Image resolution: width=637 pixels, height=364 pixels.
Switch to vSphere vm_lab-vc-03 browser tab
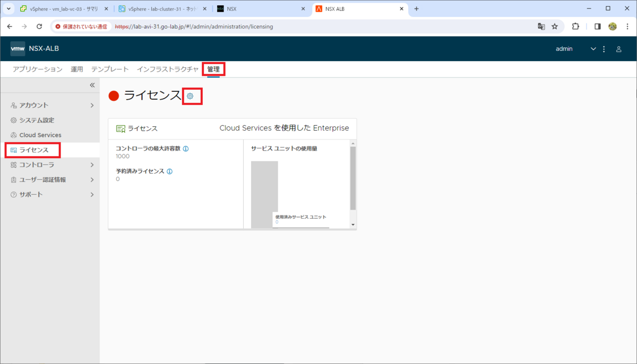[64, 8]
